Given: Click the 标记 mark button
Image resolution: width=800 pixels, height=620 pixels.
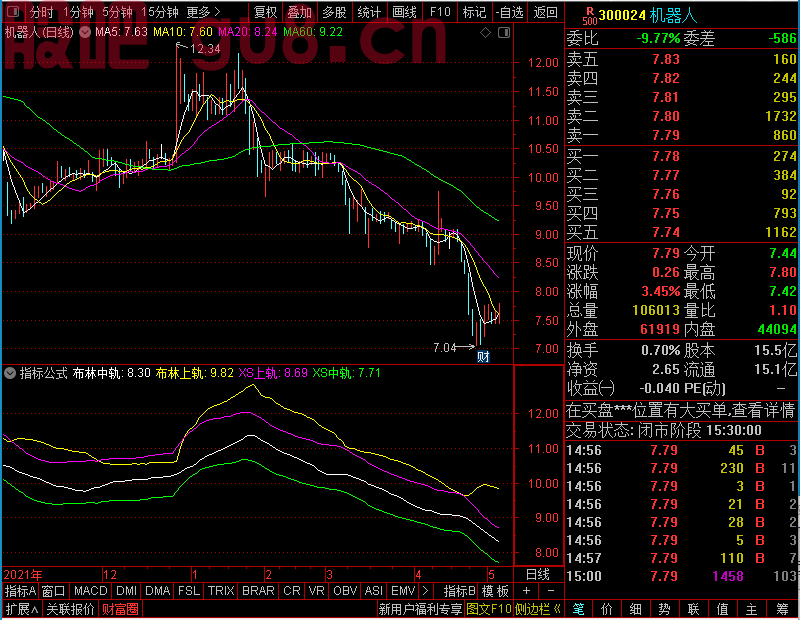Looking at the screenshot, I should (474, 11).
